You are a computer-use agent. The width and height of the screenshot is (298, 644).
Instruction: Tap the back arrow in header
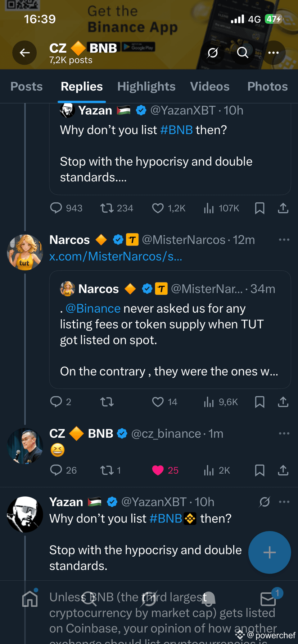click(x=24, y=53)
